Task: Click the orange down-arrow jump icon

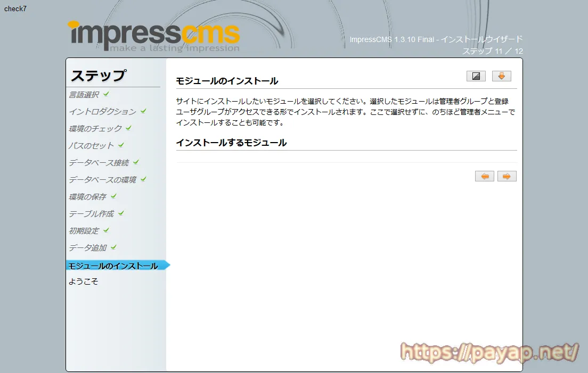Action: point(501,76)
